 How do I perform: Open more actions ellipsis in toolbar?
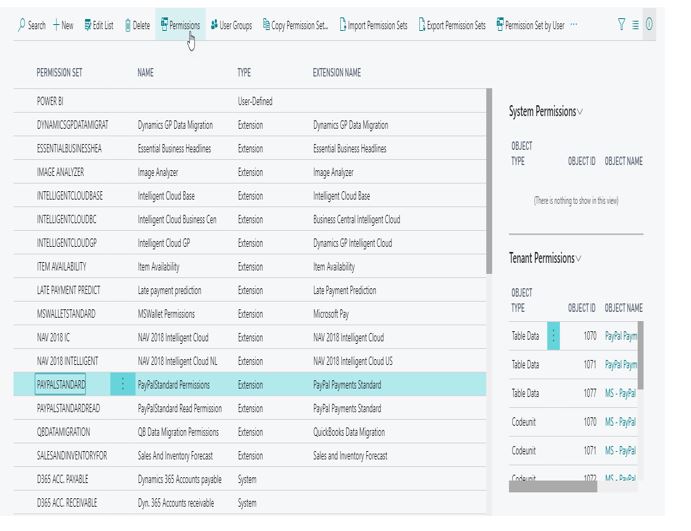(574, 25)
